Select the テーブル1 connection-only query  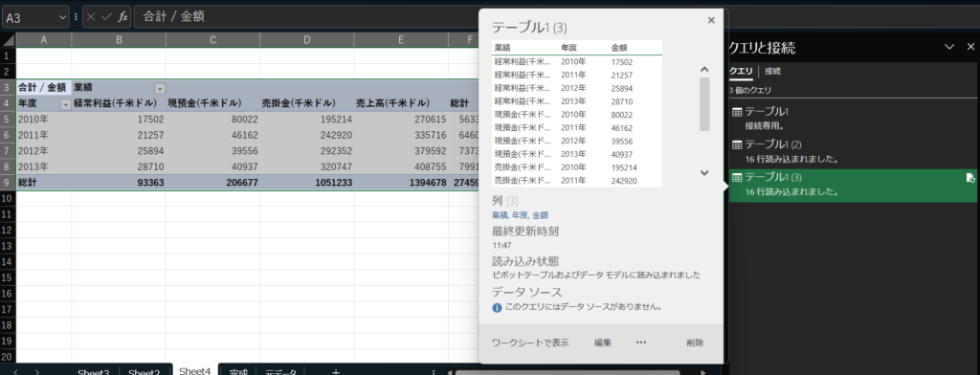(x=853, y=118)
